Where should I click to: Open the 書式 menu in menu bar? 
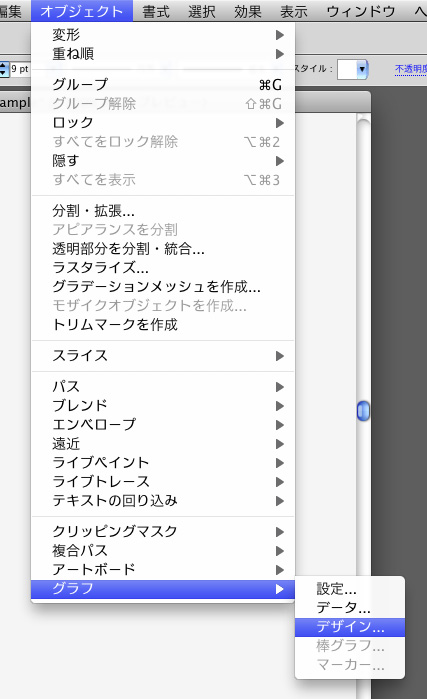pyautogui.click(x=156, y=11)
